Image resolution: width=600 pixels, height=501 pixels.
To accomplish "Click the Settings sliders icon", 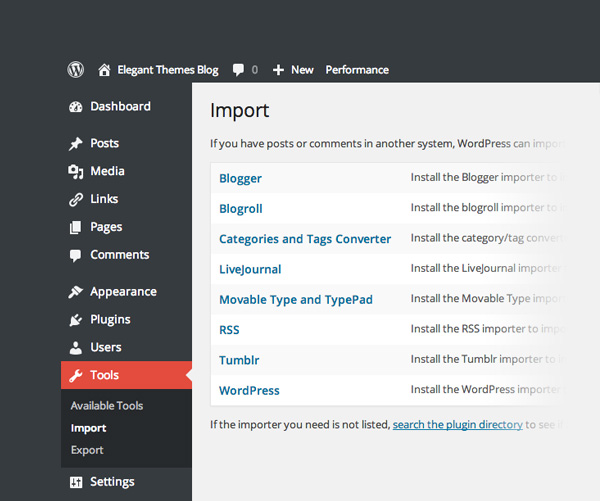I will (76, 482).
